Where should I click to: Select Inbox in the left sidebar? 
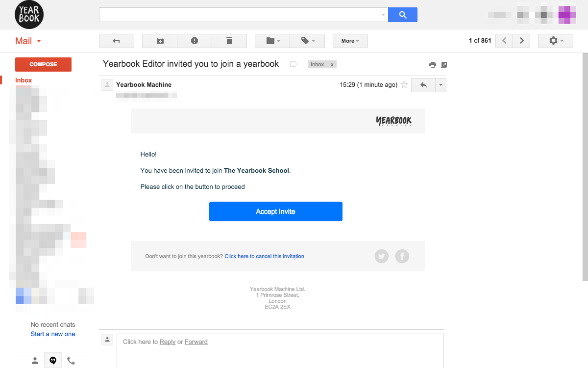click(24, 80)
